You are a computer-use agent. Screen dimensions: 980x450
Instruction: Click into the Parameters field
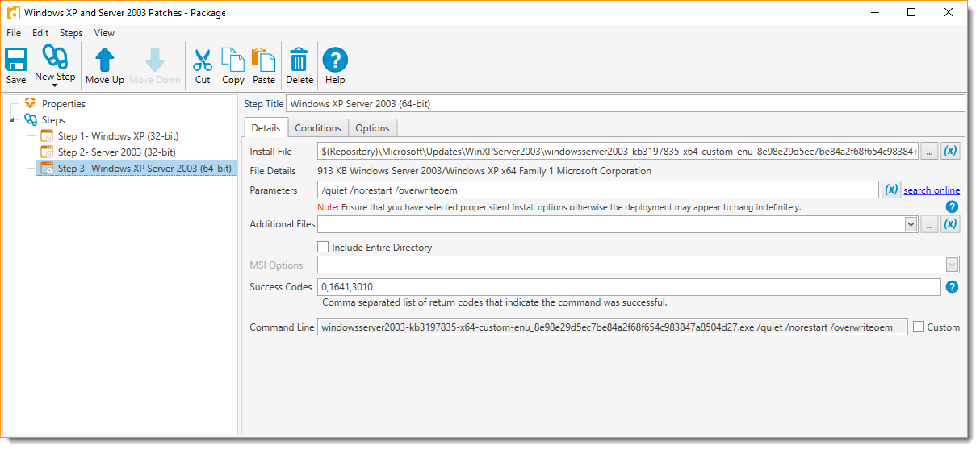(x=598, y=190)
